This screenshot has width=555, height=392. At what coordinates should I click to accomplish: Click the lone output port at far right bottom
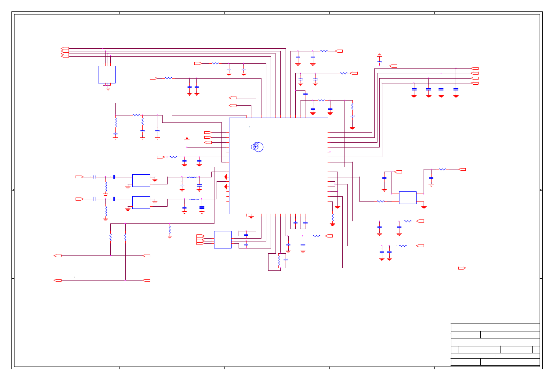(462, 268)
